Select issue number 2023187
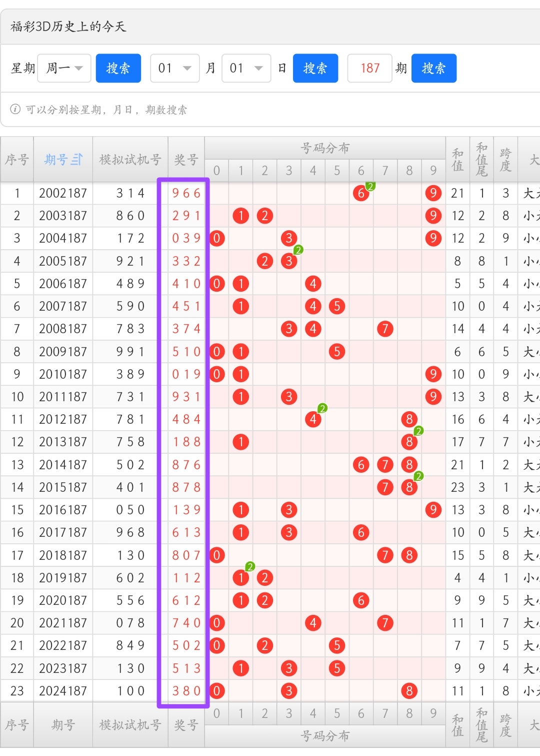The image size is (540, 756). tap(63, 668)
